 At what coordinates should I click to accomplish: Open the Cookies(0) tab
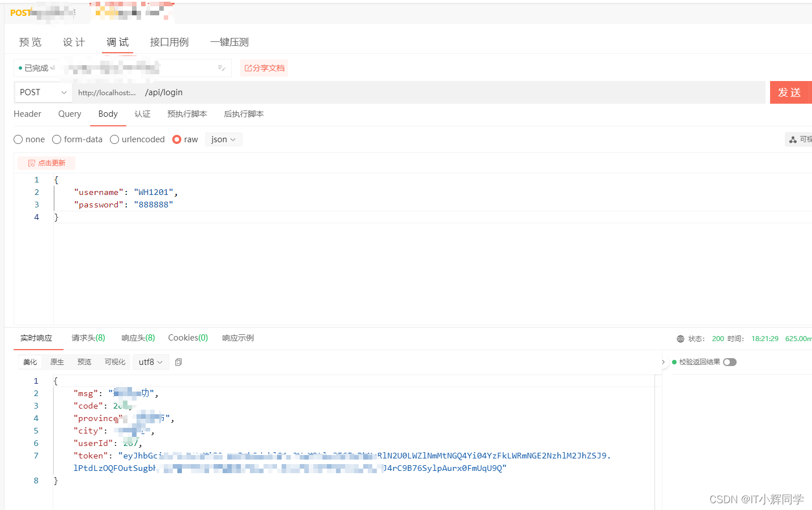tap(188, 338)
